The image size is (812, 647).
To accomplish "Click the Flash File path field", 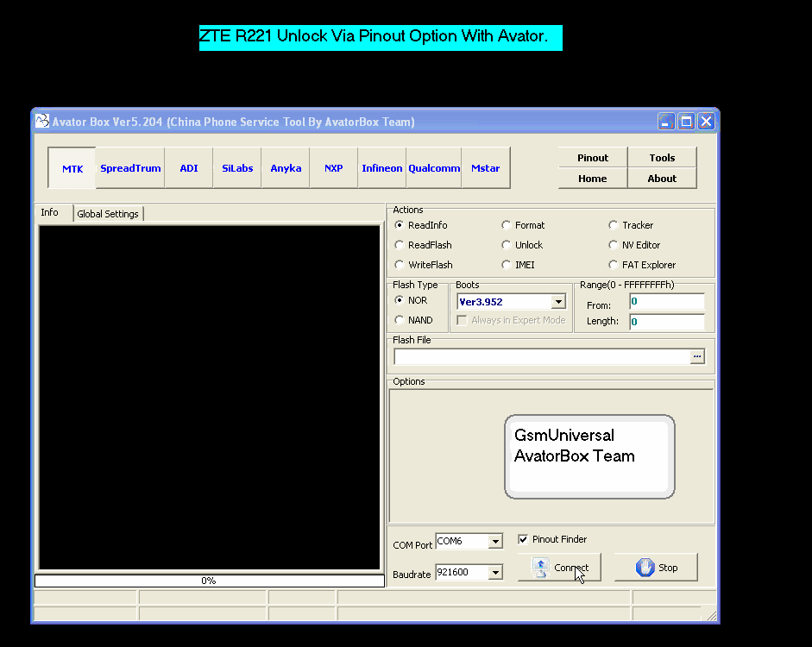I will click(542, 356).
